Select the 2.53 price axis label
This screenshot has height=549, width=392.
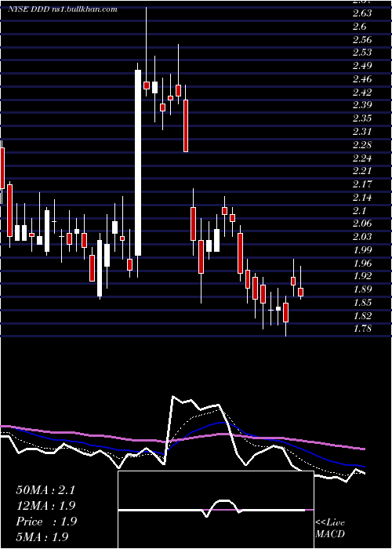coord(362,53)
